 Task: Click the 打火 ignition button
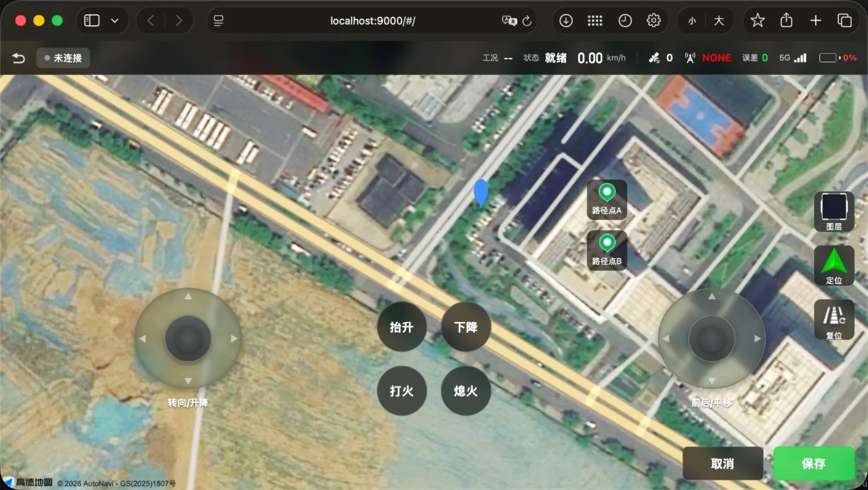[x=401, y=391]
